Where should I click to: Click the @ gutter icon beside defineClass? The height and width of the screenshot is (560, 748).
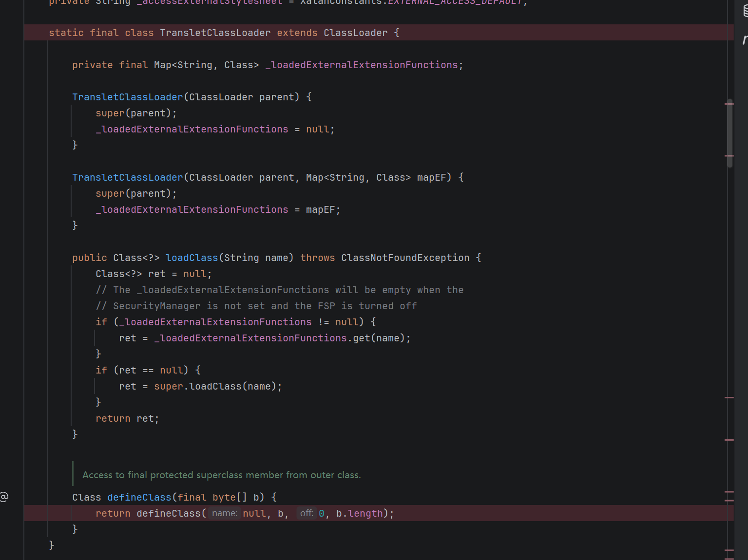click(4, 497)
